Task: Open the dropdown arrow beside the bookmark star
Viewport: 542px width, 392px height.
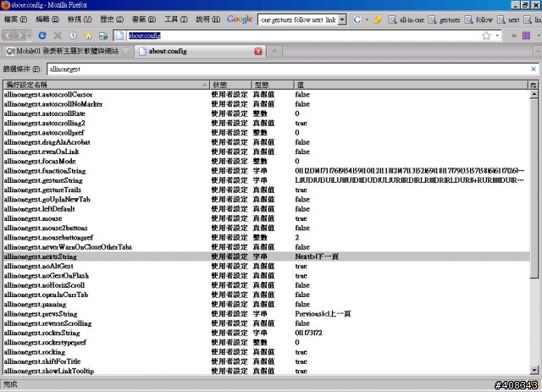Action: [497, 36]
